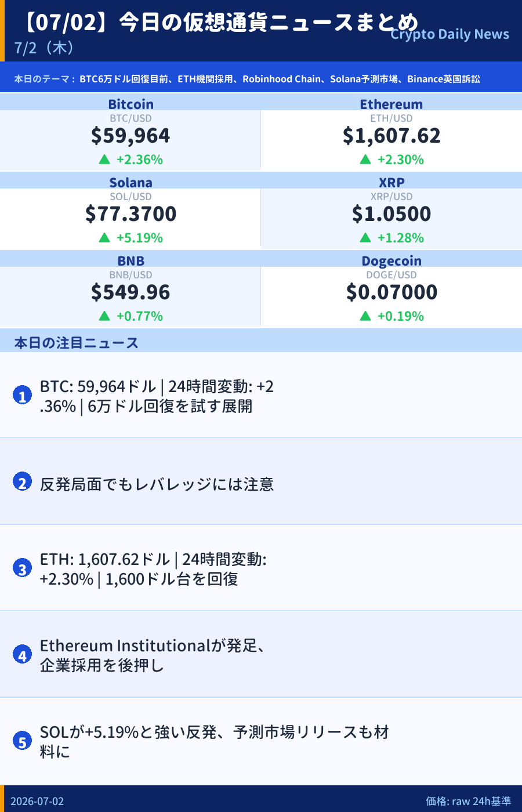Click the 2026-07-02 footer date
Viewport: 522px width, 812px height.
37,801
